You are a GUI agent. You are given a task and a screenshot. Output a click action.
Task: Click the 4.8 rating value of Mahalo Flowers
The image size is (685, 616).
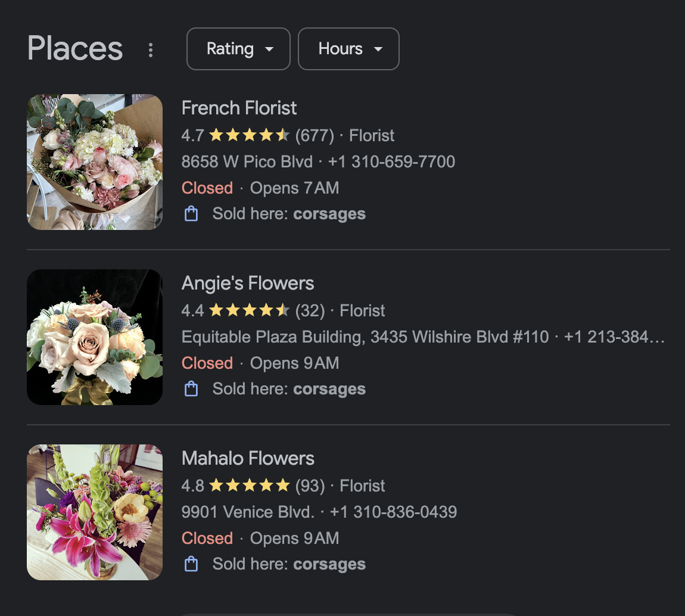tap(191, 486)
